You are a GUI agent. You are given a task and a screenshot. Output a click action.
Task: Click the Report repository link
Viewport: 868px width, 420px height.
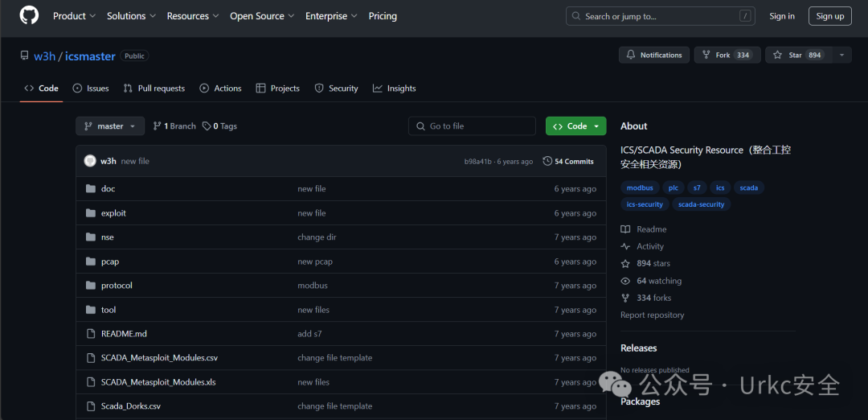(x=652, y=315)
